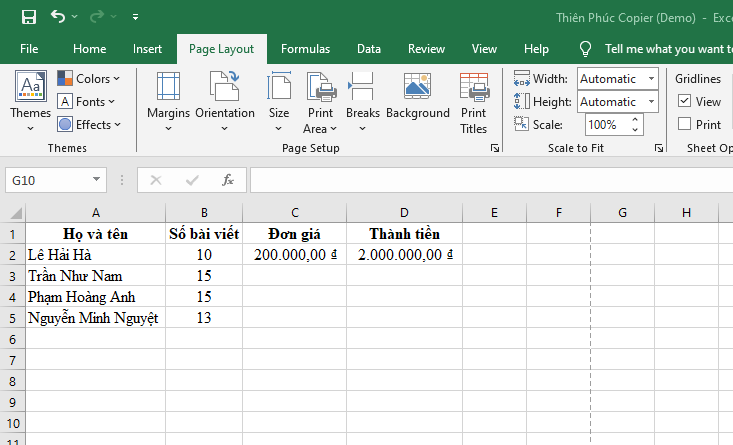Select column C header
The height and width of the screenshot is (445, 733).
pos(295,213)
